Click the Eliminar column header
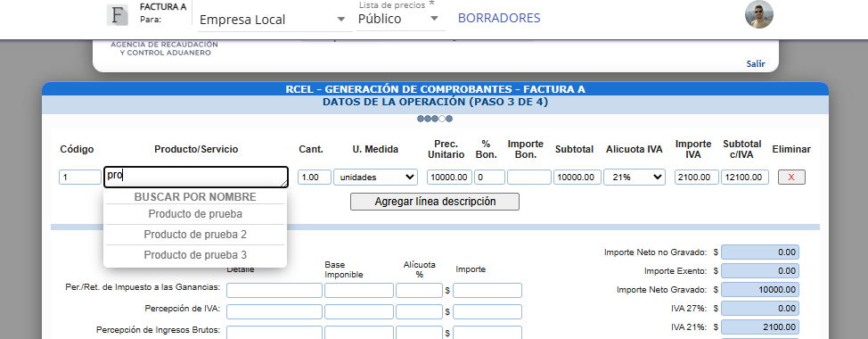The image size is (868, 339). 791,150
